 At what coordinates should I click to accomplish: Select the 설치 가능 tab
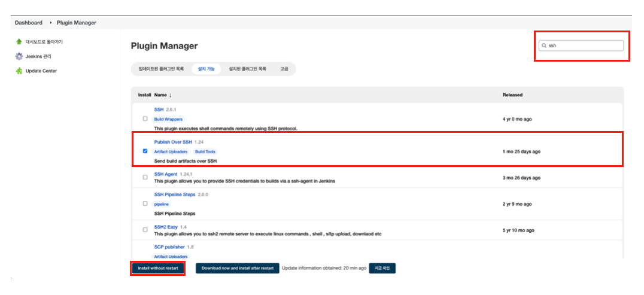pos(206,69)
